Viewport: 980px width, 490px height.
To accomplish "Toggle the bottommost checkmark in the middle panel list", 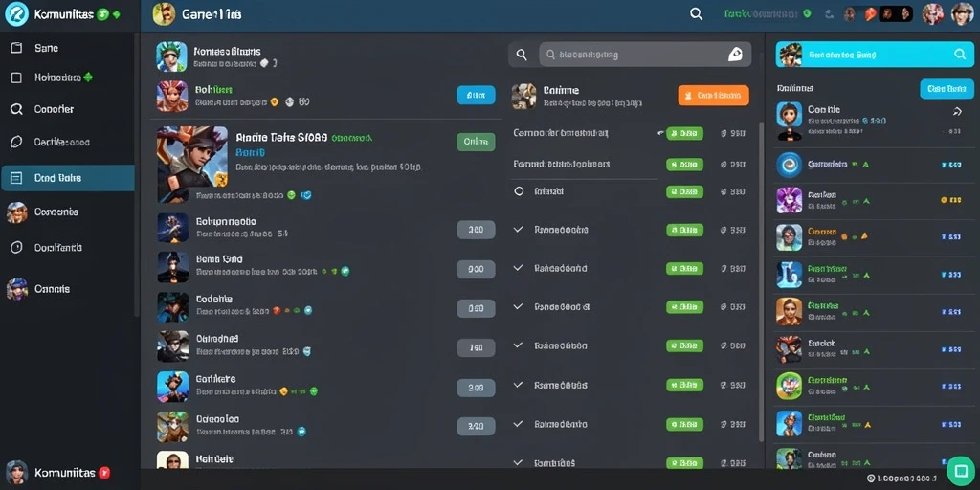I will pos(518,463).
